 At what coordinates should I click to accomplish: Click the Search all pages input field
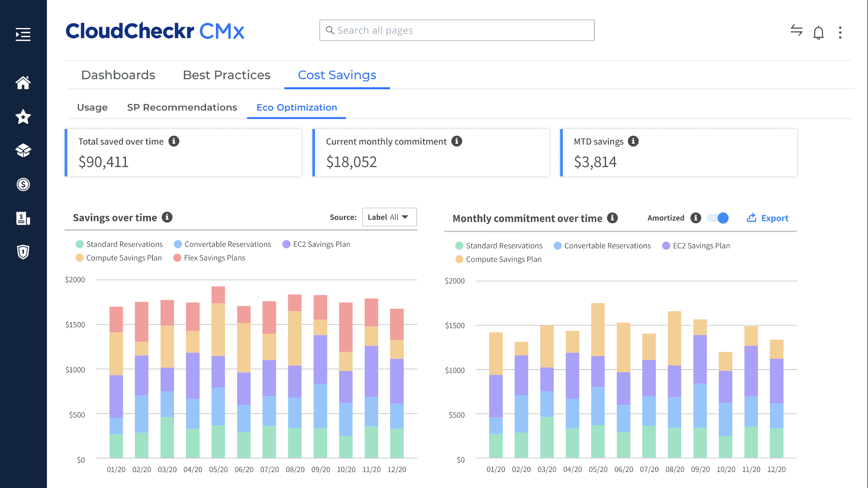457,30
